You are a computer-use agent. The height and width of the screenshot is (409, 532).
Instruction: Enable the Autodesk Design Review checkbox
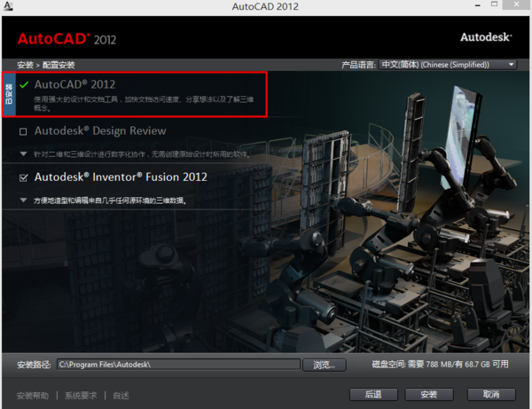(x=23, y=131)
